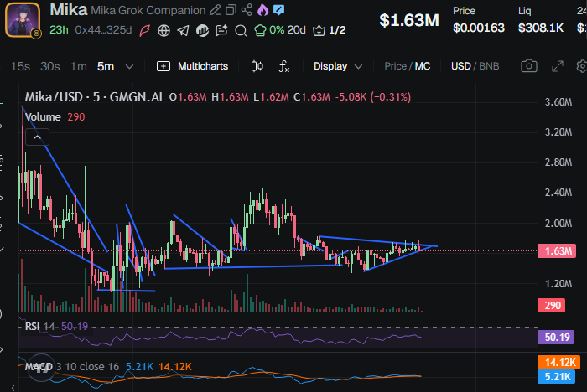Click the 50.19 RSI value tag on axis
The width and height of the screenshot is (587, 392).
pyautogui.click(x=557, y=337)
